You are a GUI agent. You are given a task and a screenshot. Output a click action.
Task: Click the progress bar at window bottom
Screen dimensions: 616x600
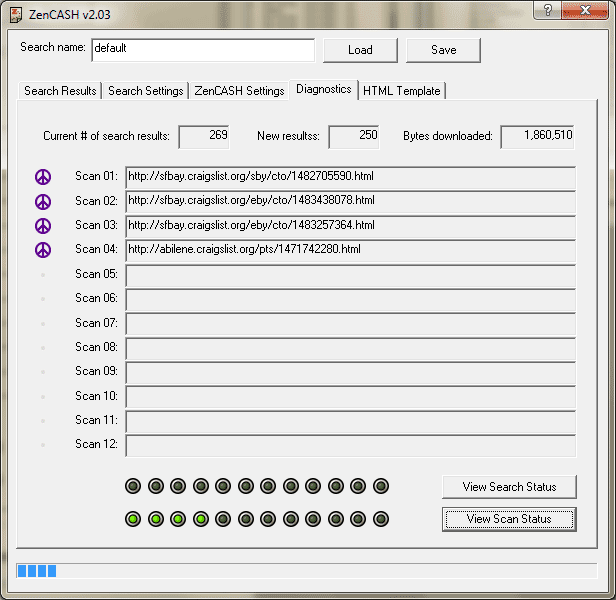click(306, 571)
